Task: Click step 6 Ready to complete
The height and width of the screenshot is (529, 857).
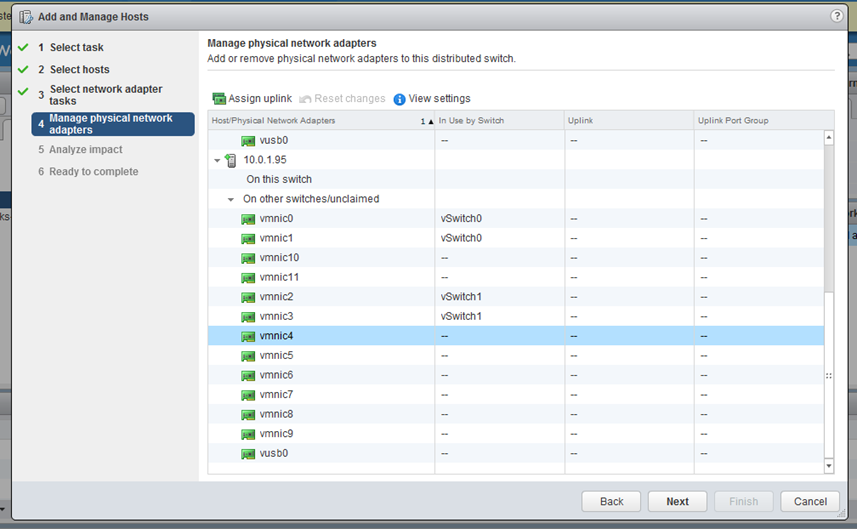Action: pos(93,172)
